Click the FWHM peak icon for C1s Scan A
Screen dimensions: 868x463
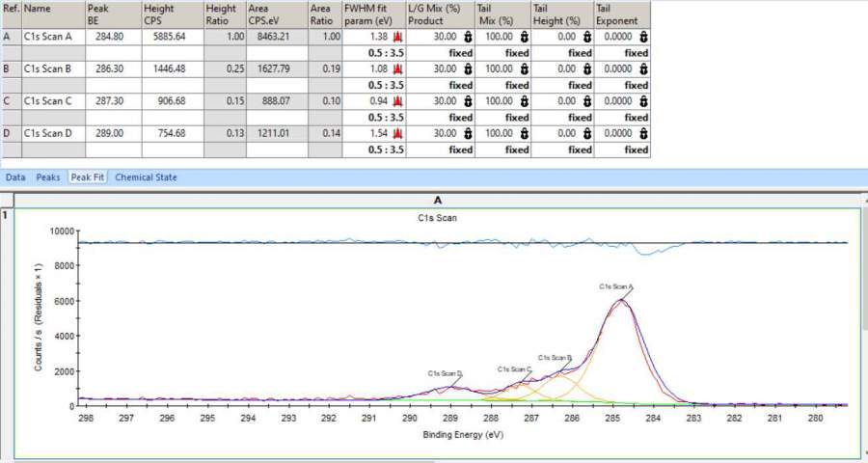pos(395,37)
